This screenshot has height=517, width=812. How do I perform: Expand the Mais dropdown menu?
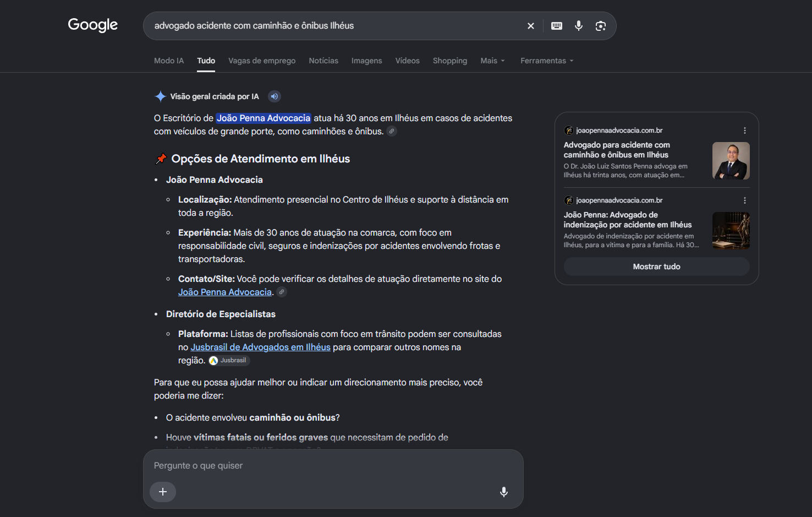coord(492,61)
